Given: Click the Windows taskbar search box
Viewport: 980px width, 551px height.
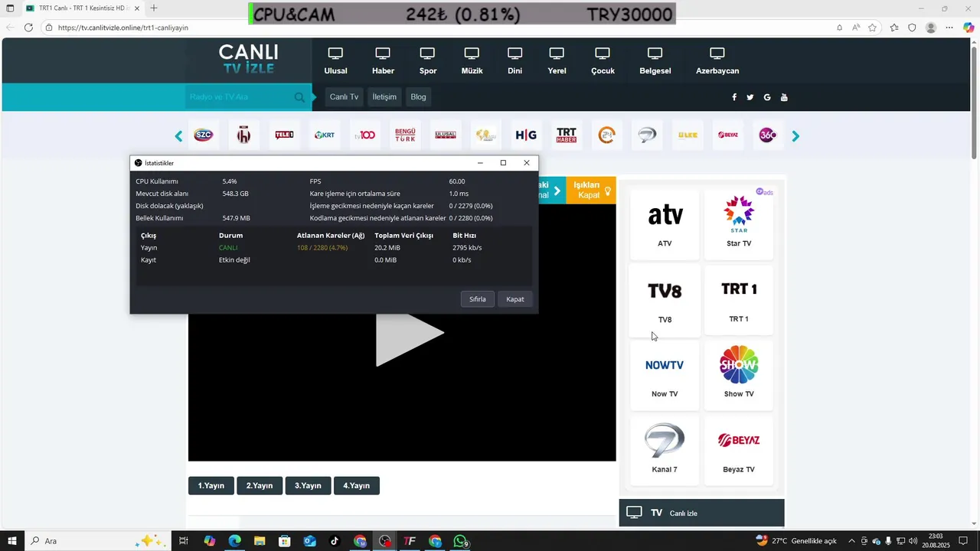Looking at the screenshot, I should point(97,541).
